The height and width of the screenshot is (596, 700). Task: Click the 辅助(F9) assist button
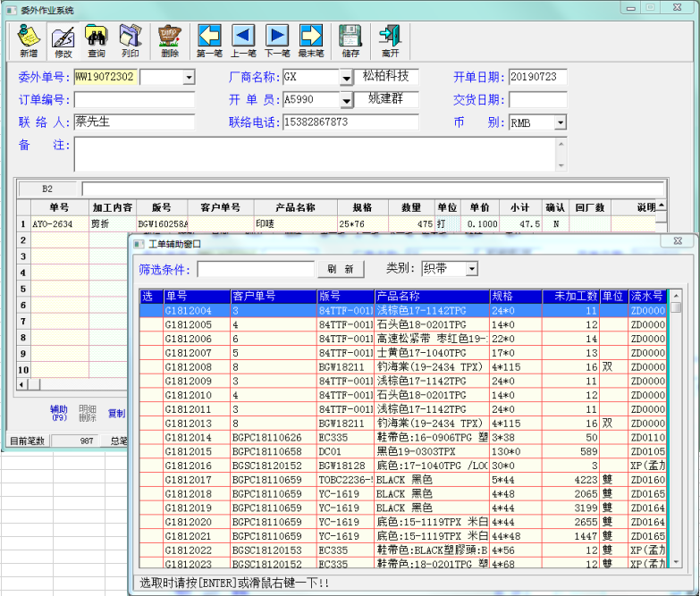click(59, 413)
